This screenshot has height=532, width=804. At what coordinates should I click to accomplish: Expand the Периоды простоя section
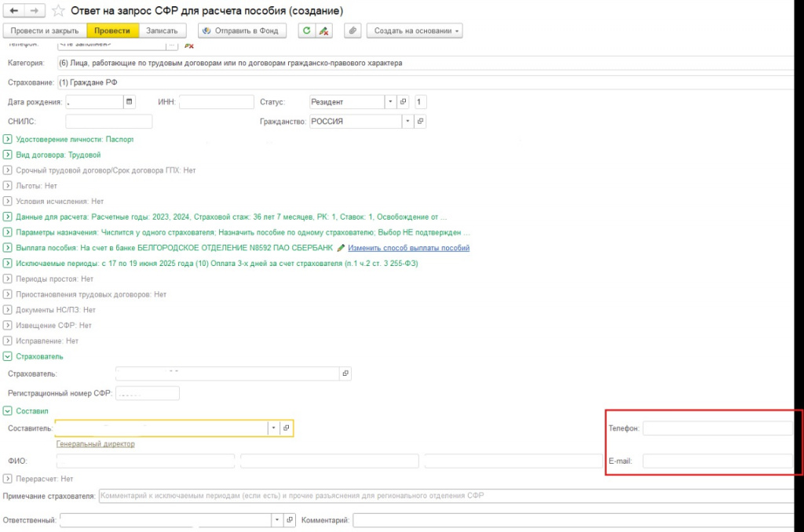click(8, 279)
